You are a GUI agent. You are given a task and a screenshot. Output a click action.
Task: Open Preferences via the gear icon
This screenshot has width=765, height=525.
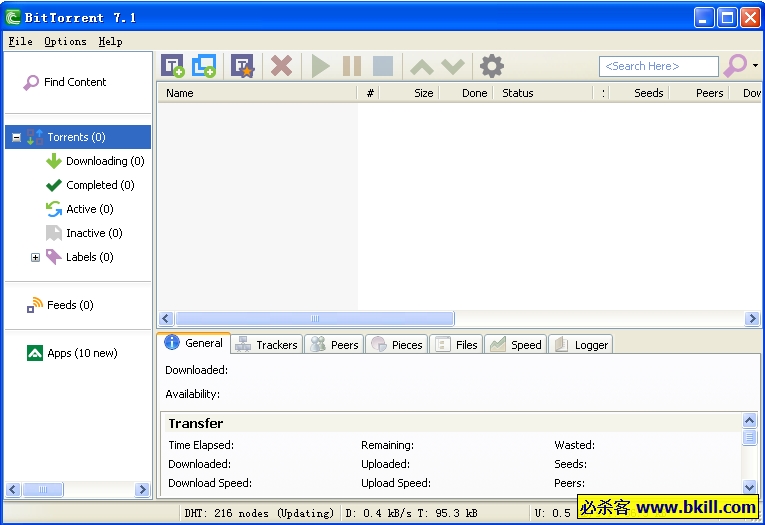coord(492,66)
